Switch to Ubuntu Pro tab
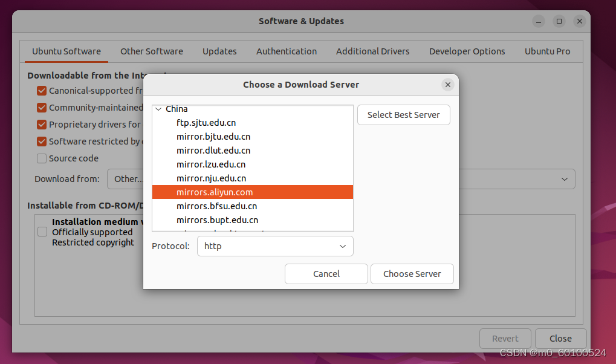616x364 pixels. [x=547, y=51]
